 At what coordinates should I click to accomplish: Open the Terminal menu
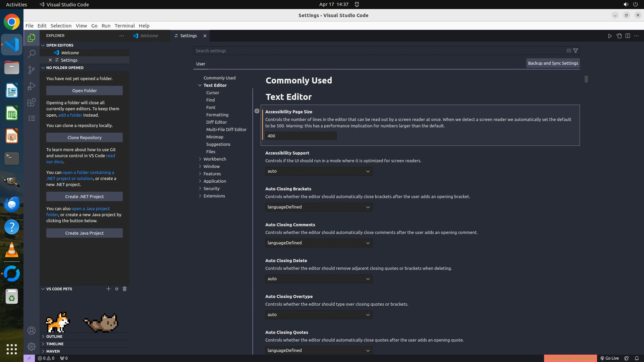click(124, 26)
